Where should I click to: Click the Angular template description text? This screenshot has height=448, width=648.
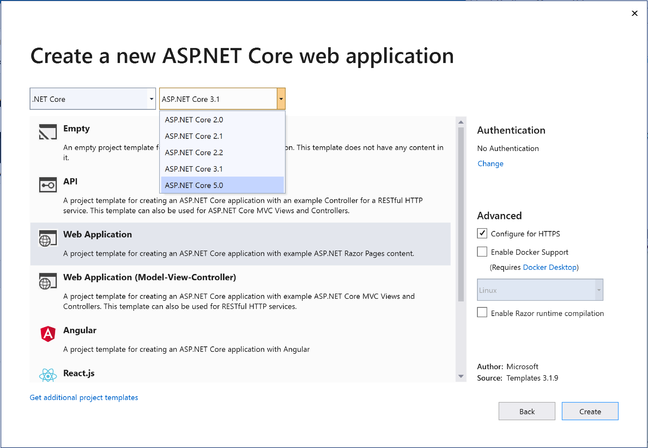[x=186, y=349]
